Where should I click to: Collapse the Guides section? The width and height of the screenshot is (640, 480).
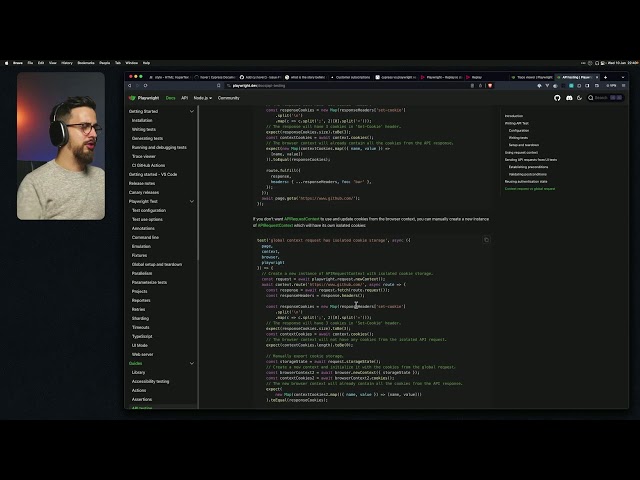[192, 364]
